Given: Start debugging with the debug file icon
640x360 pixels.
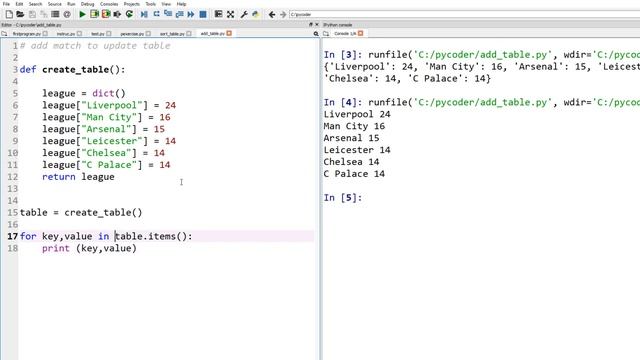Looking at the screenshot, I should 144,14.
